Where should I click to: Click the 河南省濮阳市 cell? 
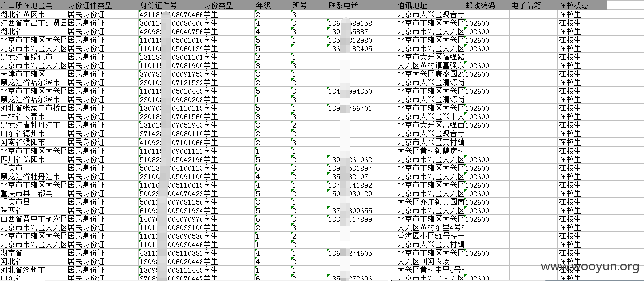(33, 143)
